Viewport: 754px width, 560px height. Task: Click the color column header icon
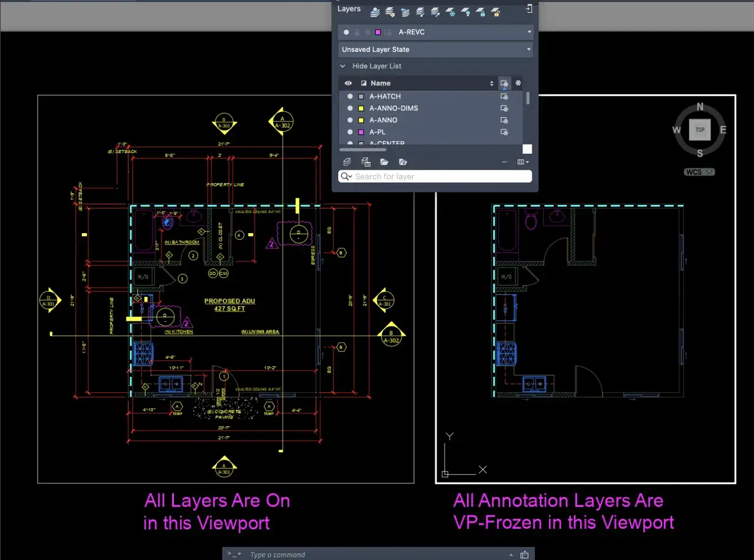coord(363,84)
